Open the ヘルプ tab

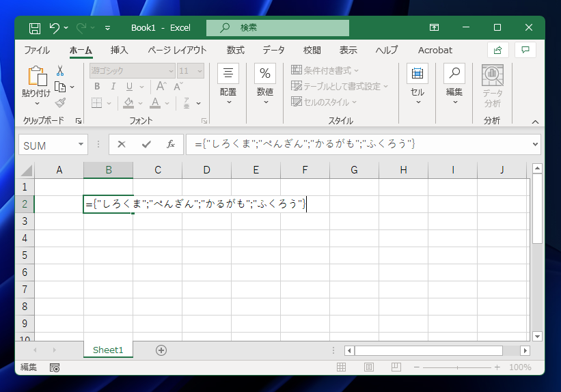pos(386,50)
